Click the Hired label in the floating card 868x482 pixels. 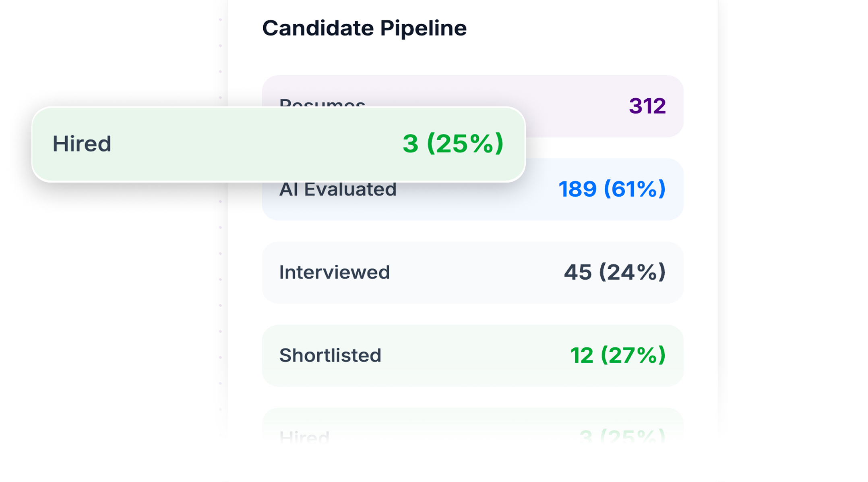(x=82, y=144)
